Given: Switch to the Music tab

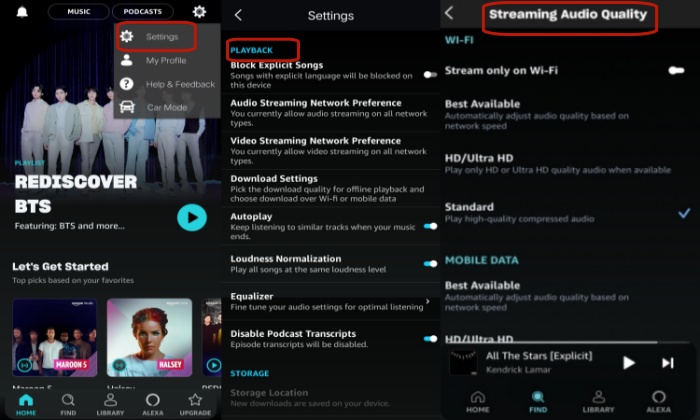Looking at the screenshot, I should (79, 12).
